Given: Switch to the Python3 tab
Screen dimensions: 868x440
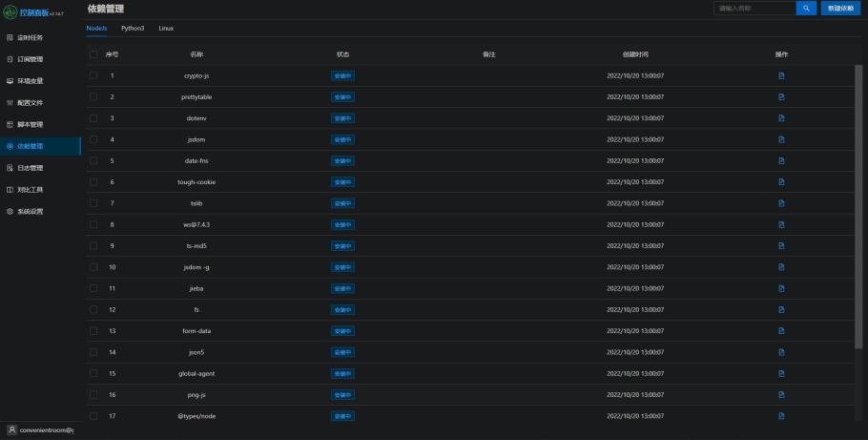Looking at the screenshot, I should pyautogui.click(x=133, y=29).
